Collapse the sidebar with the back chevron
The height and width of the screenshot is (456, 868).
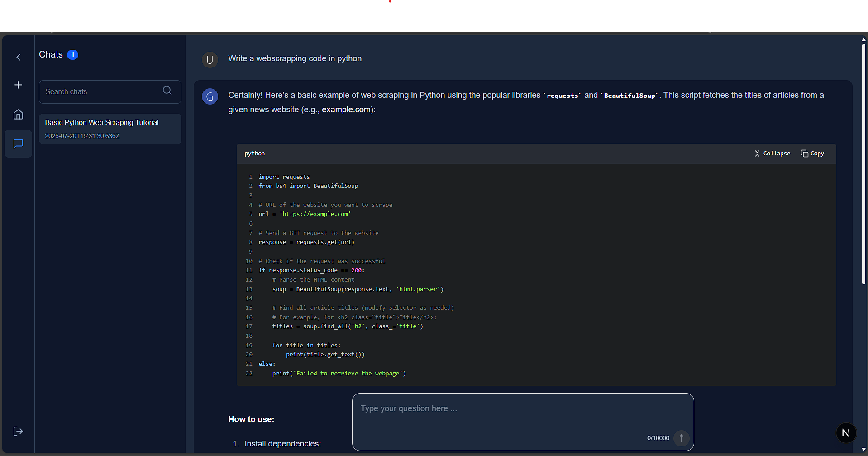[19, 57]
